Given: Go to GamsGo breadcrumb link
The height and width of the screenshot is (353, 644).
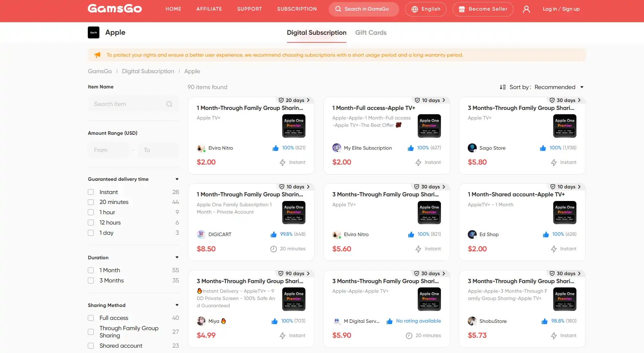Looking at the screenshot, I should coord(100,71).
